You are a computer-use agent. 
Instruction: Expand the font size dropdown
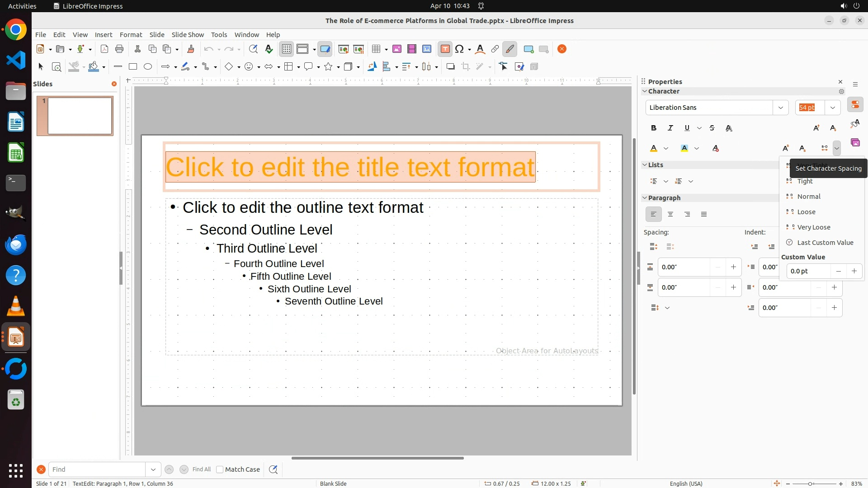coord(832,108)
